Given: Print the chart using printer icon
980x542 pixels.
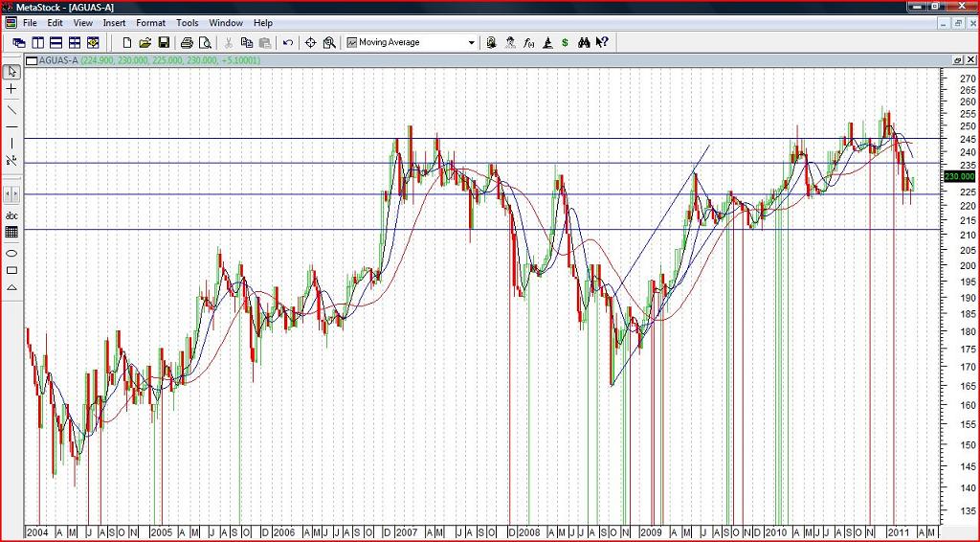Looking at the screenshot, I should 187,42.
